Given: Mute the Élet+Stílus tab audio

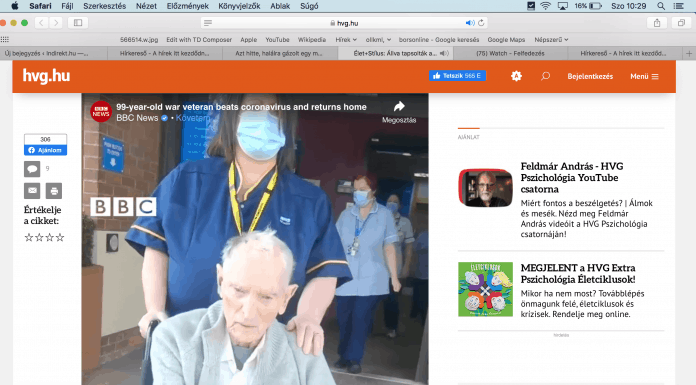Looking at the screenshot, I should (443, 53).
